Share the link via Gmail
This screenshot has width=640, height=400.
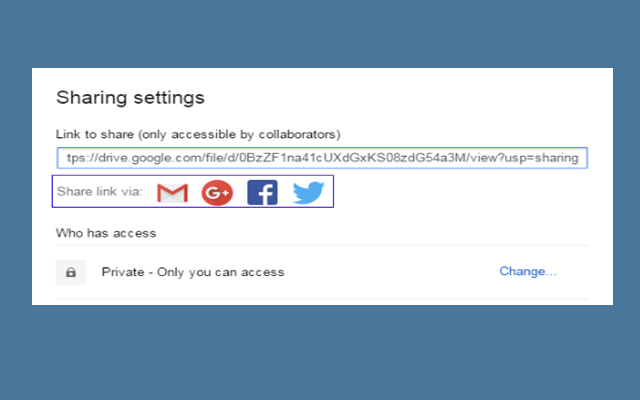(x=172, y=192)
